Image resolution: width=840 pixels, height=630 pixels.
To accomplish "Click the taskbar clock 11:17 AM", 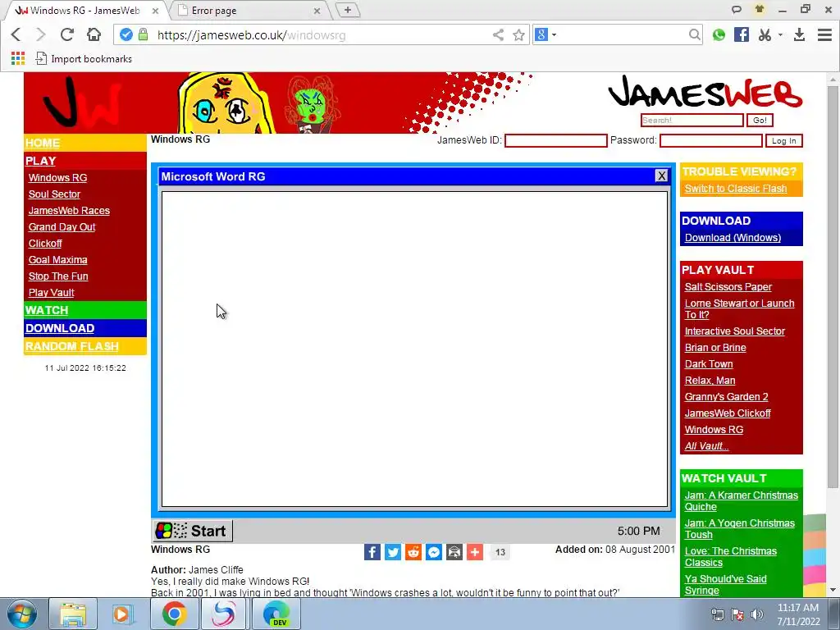I will [798, 614].
